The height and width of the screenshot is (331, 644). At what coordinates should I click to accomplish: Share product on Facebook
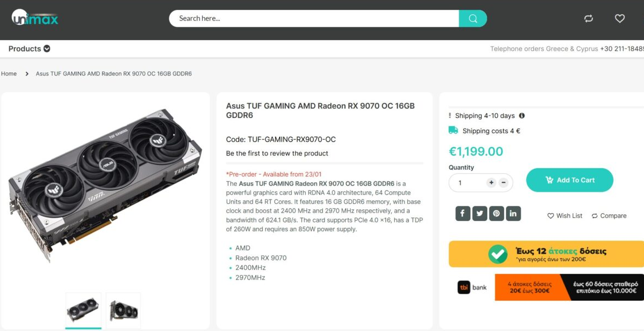[x=463, y=213]
